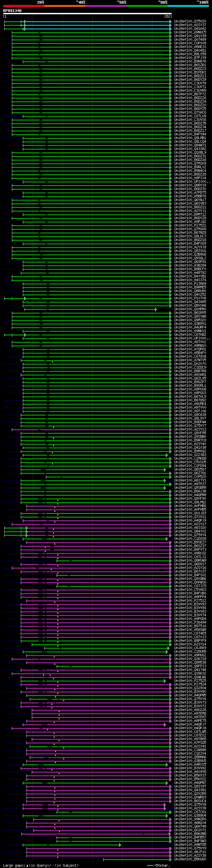Select the UniRef100_Q39632 label

190,673
